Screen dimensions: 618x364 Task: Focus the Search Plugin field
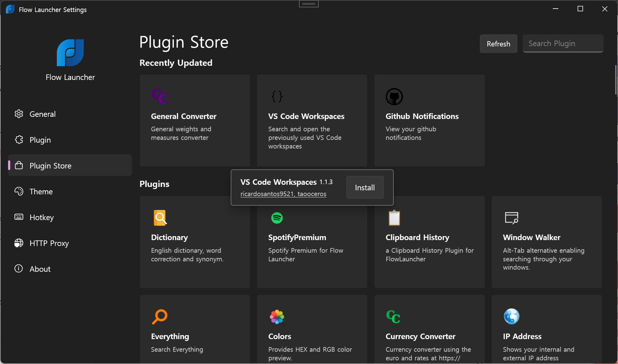point(563,44)
